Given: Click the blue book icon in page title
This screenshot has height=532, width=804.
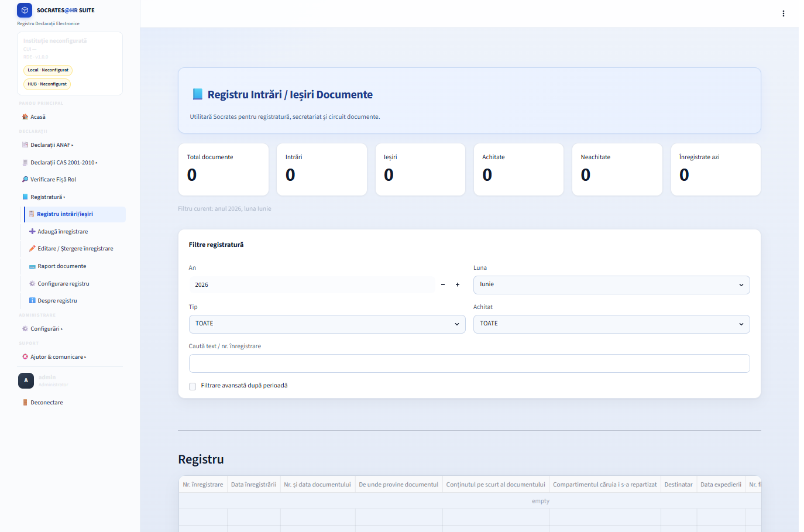Looking at the screenshot, I should [197, 94].
